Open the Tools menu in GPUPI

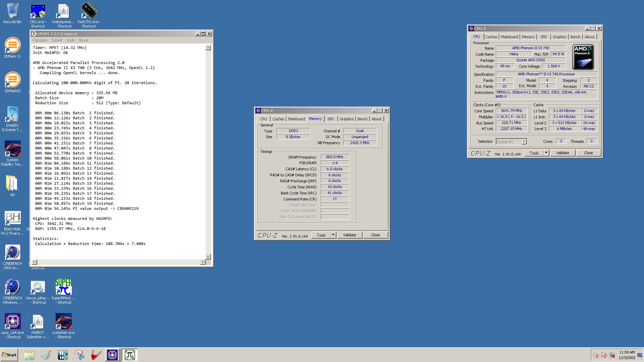(70, 40)
